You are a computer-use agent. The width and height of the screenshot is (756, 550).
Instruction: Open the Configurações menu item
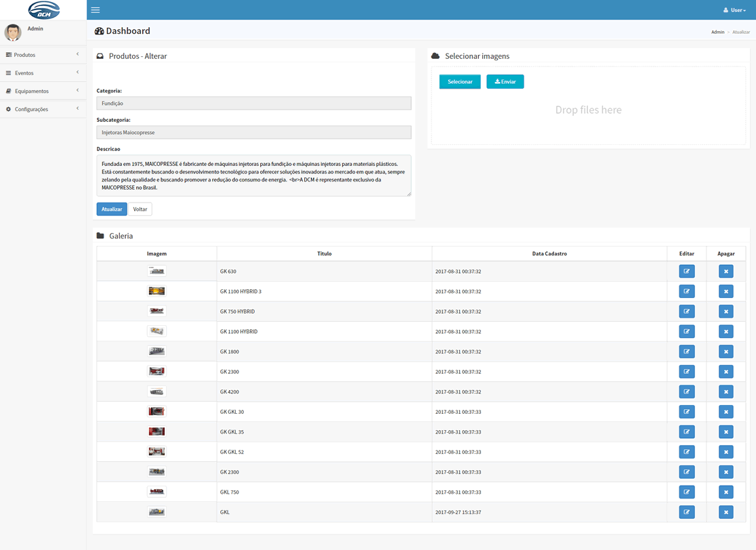click(43, 109)
